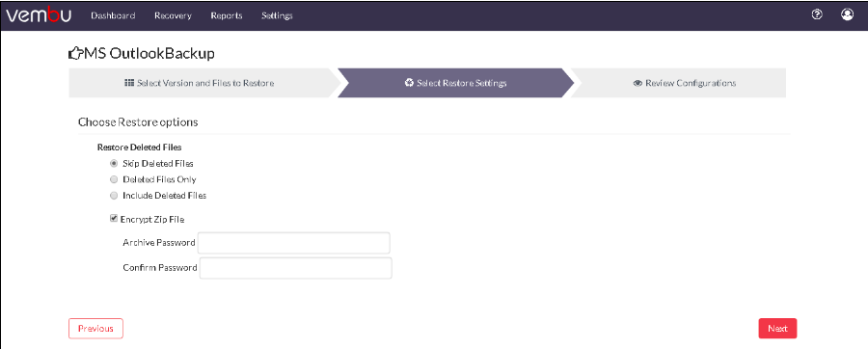Open the Recovery menu

[173, 15]
